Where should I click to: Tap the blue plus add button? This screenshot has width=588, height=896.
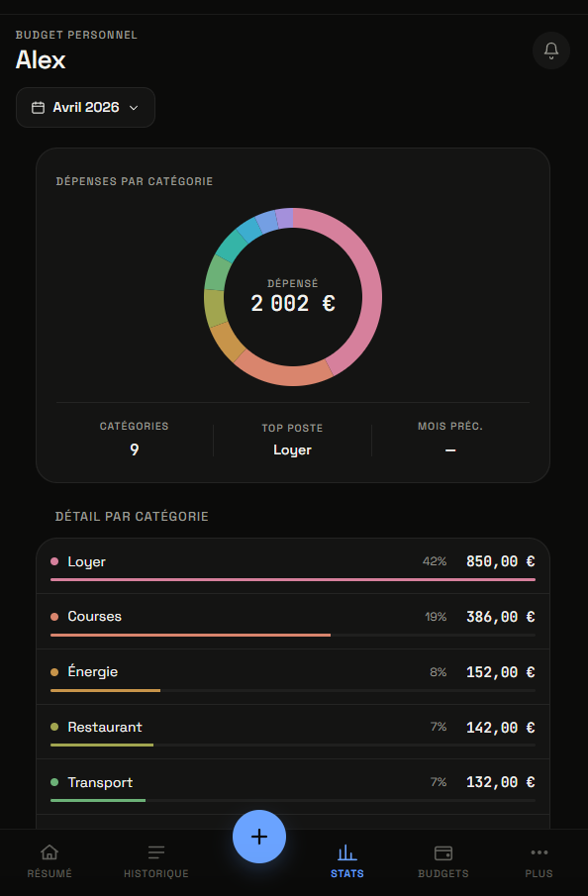point(258,836)
